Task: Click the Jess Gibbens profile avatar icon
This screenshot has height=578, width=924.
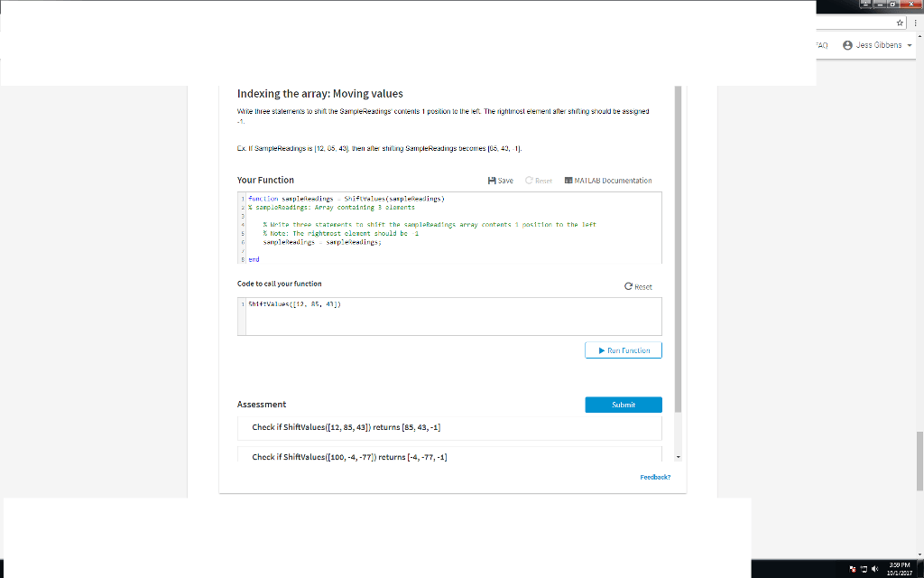Action: pyautogui.click(x=848, y=45)
